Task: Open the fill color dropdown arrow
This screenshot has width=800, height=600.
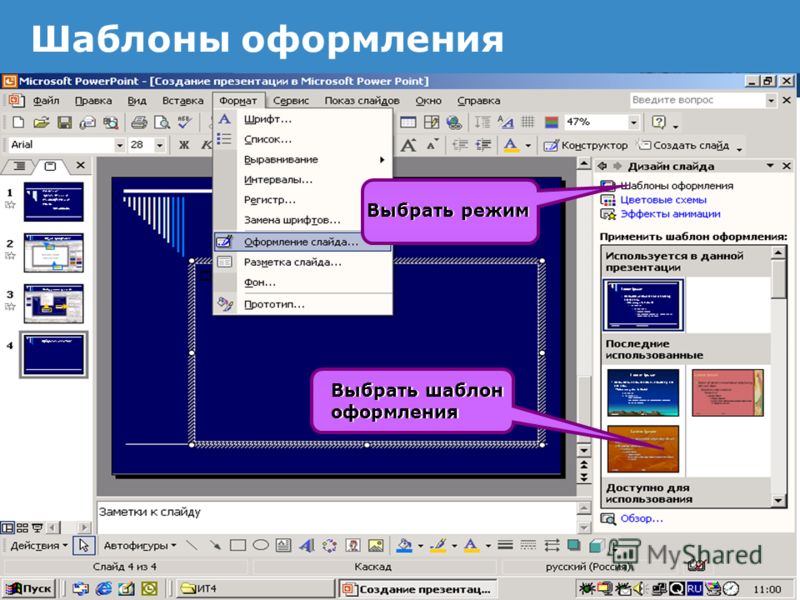Action: point(420,545)
